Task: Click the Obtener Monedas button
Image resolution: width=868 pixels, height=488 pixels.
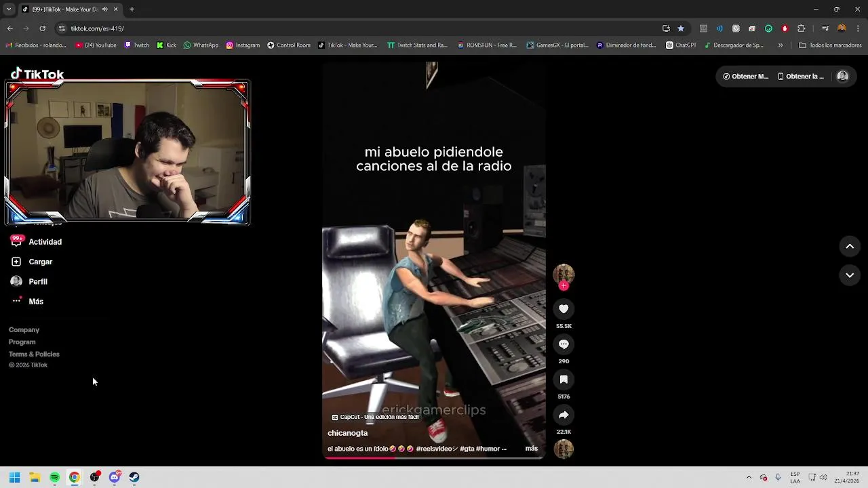Action: point(745,77)
